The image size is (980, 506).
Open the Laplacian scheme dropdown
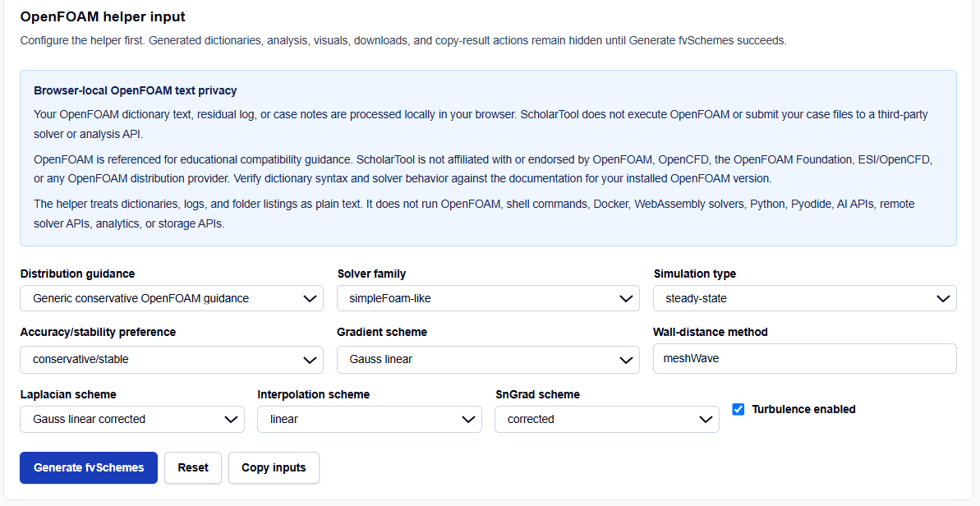point(132,419)
